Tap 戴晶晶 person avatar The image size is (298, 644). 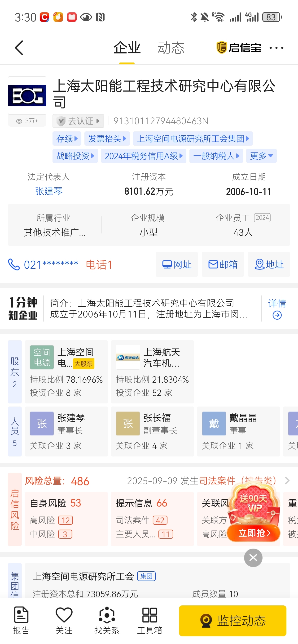pyautogui.click(x=214, y=424)
